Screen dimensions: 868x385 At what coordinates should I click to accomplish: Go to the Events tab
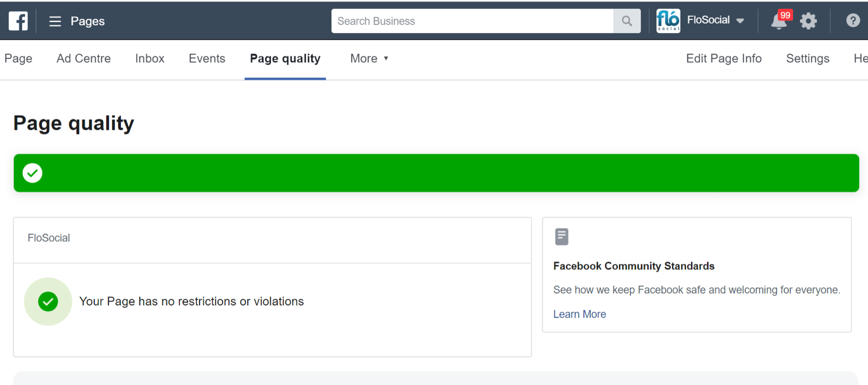[x=207, y=59]
